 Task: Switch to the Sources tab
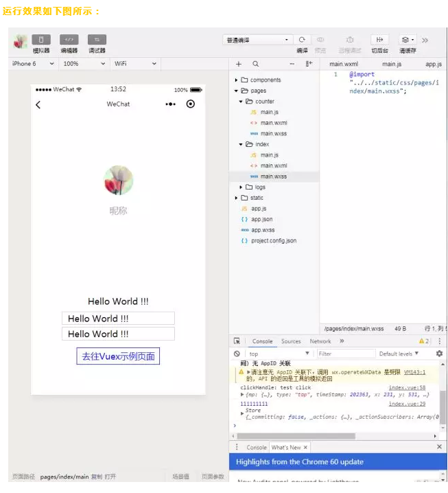coord(291,341)
